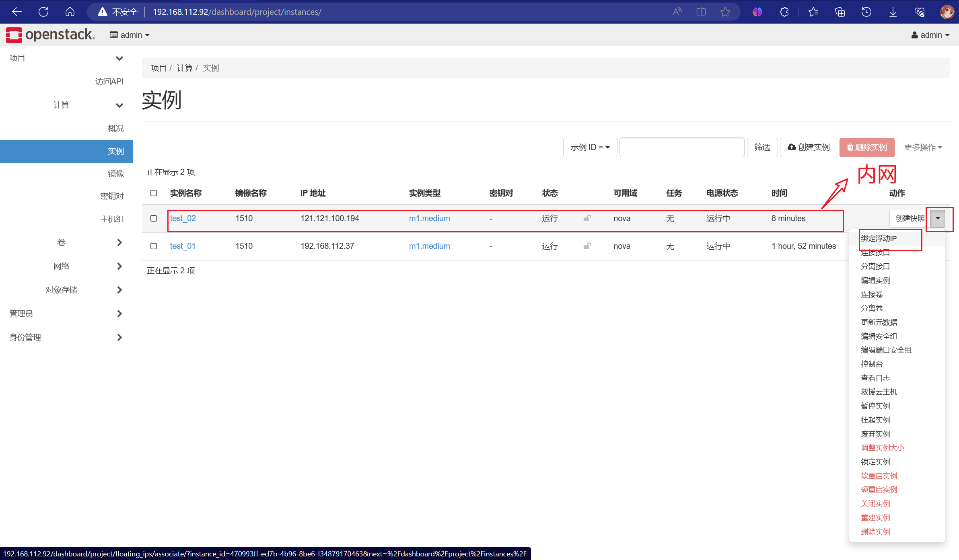Viewport: 959px width, 560px height.
Task: Click the browser home icon
Action: (x=70, y=12)
